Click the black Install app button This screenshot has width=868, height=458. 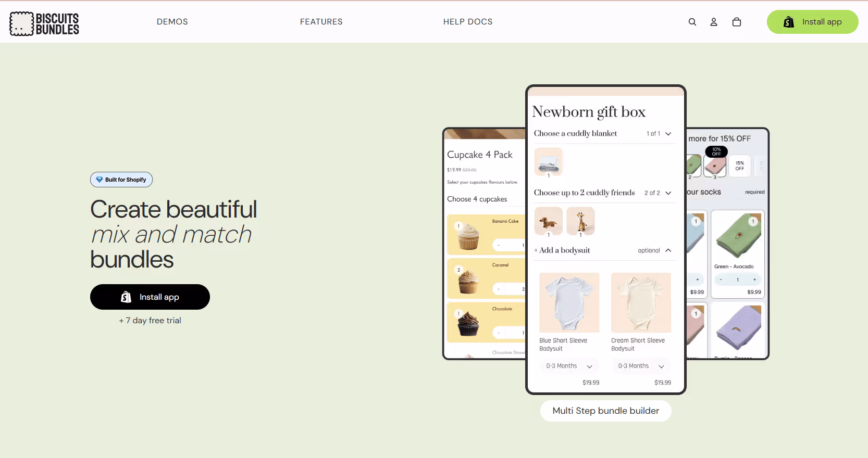(x=150, y=297)
